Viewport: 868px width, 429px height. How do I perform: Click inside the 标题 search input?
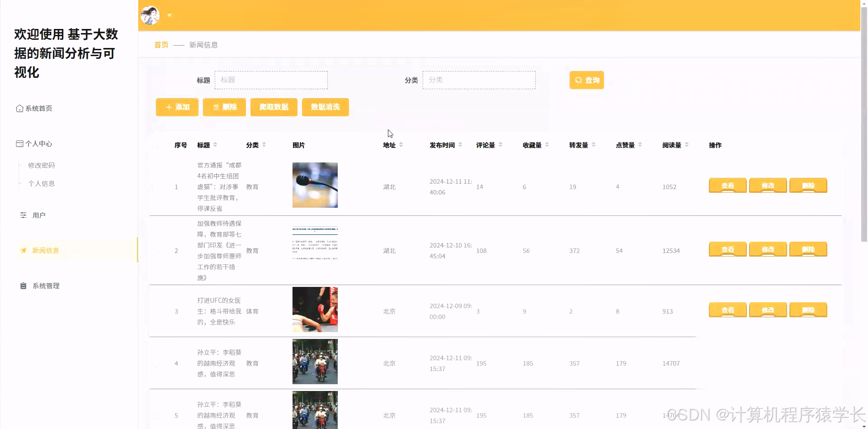point(271,80)
